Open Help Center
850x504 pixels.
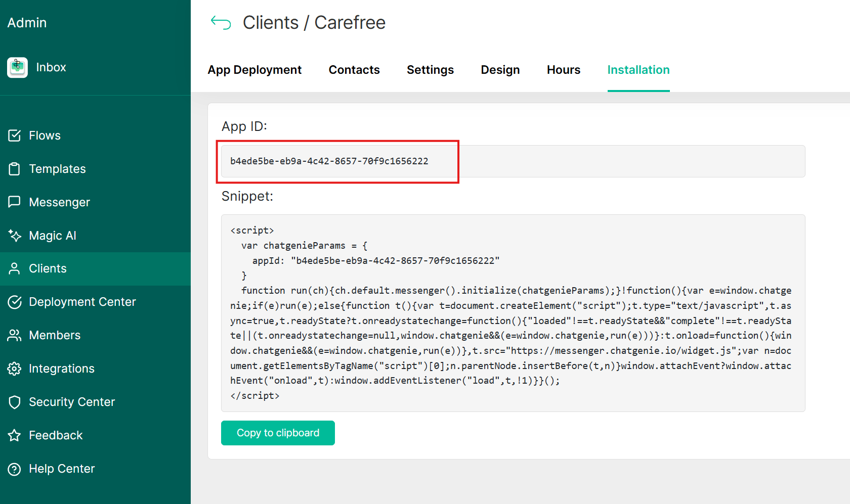pyautogui.click(x=95, y=469)
